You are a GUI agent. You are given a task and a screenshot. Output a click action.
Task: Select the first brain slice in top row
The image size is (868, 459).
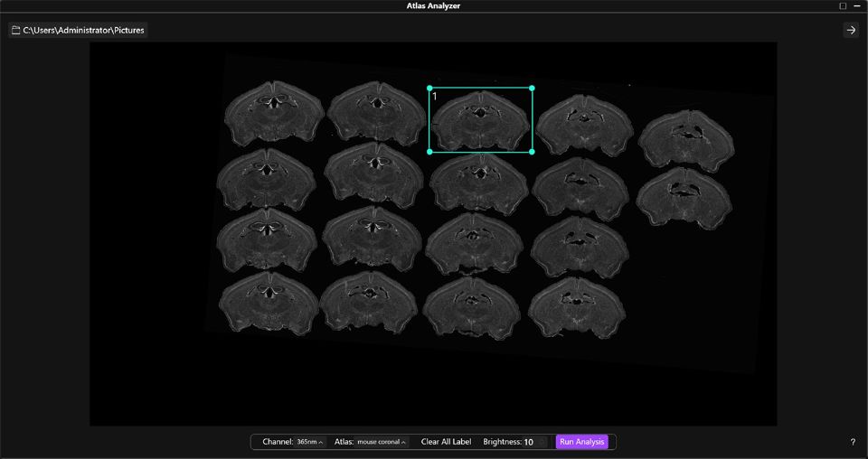coord(274,113)
